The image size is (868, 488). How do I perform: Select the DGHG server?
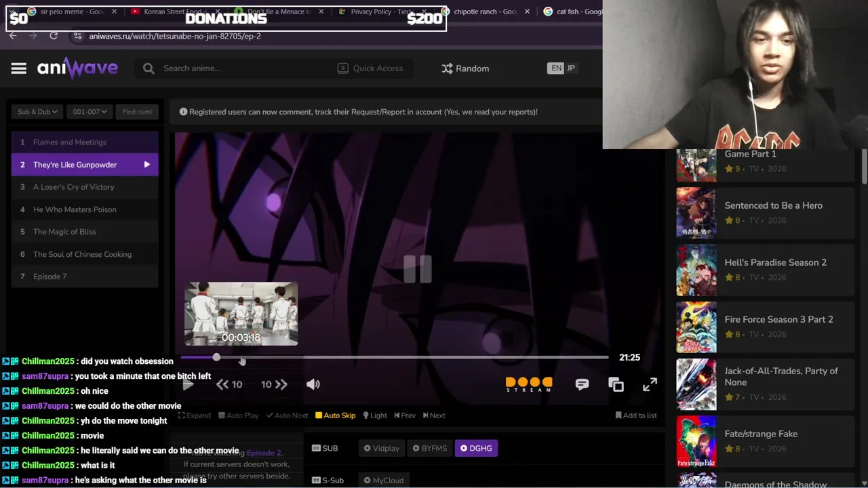[476, 448]
